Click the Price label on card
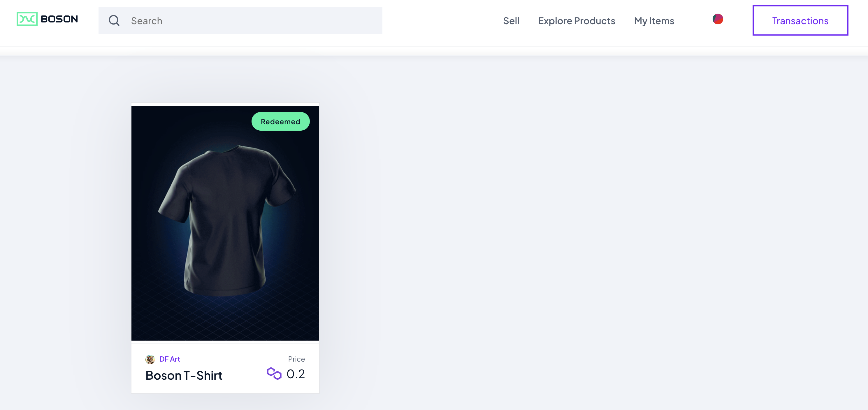The image size is (868, 410). (x=296, y=359)
